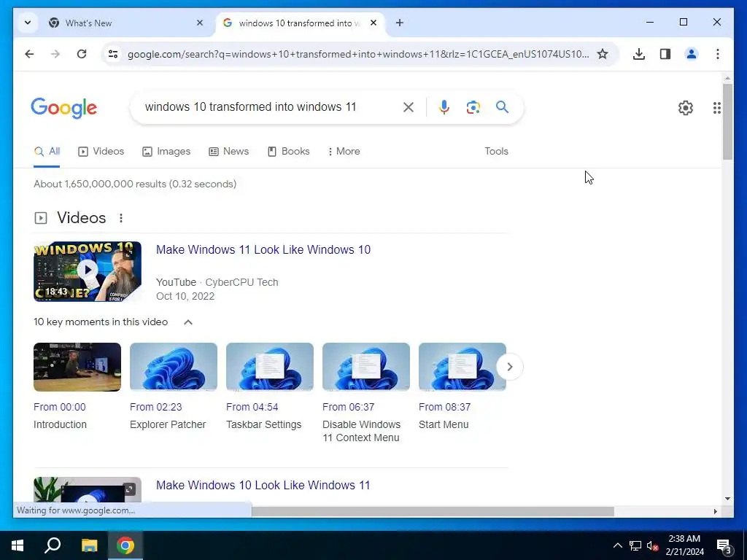
Task: Open Google quick settings gear
Action: [x=686, y=108]
